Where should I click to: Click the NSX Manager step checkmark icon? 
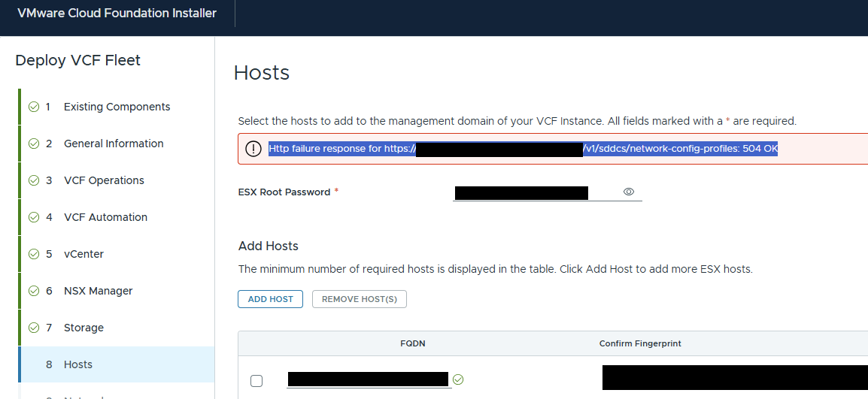click(x=34, y=291)
